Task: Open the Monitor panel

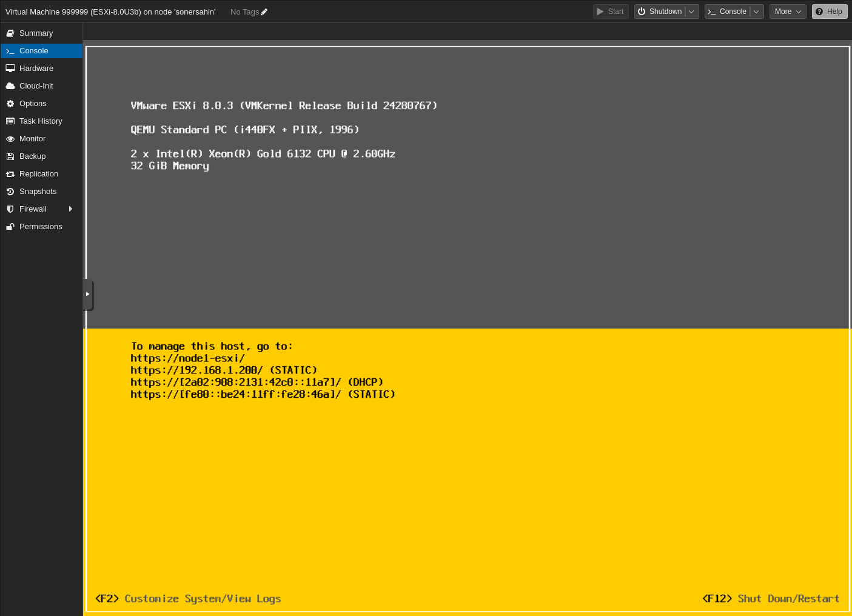Action: [x=32, y=138]
